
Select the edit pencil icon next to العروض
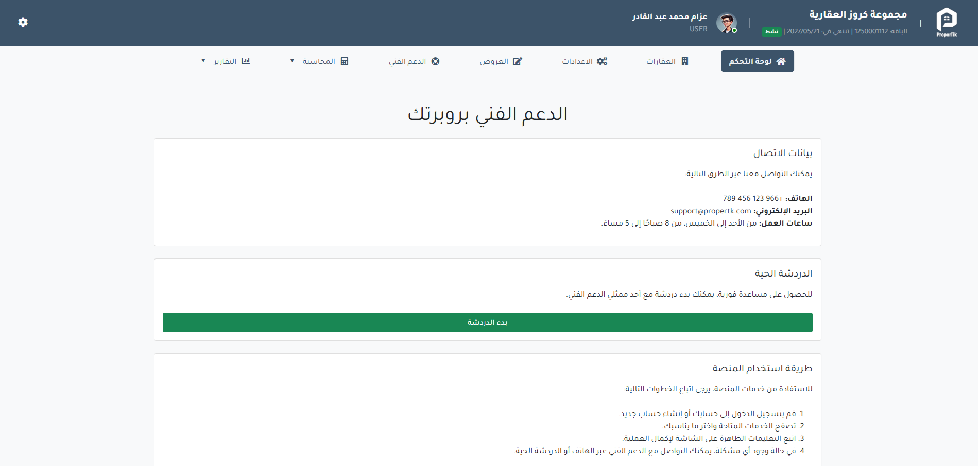click(x=518, y=61)
